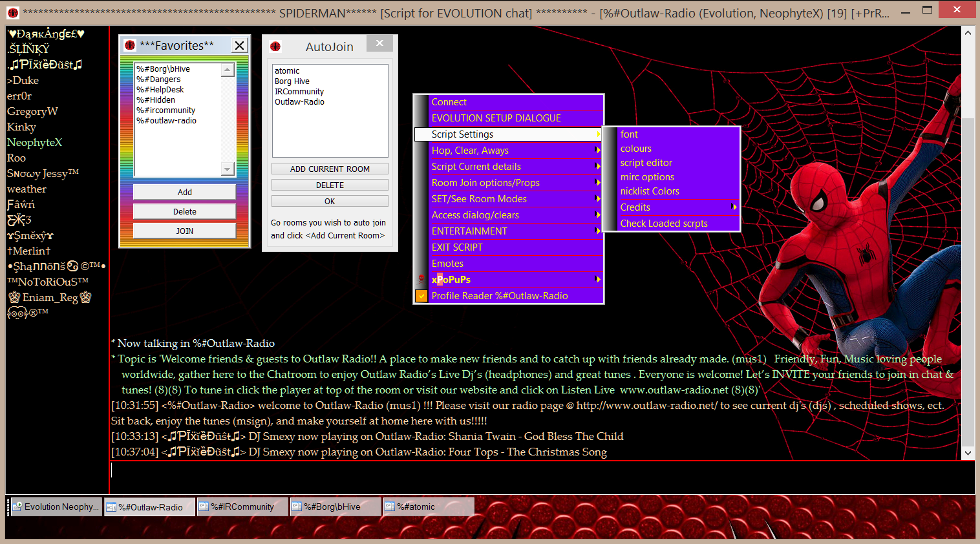Click Favorites list scroll up arrow
980x544 pixels.
point(227,70)
